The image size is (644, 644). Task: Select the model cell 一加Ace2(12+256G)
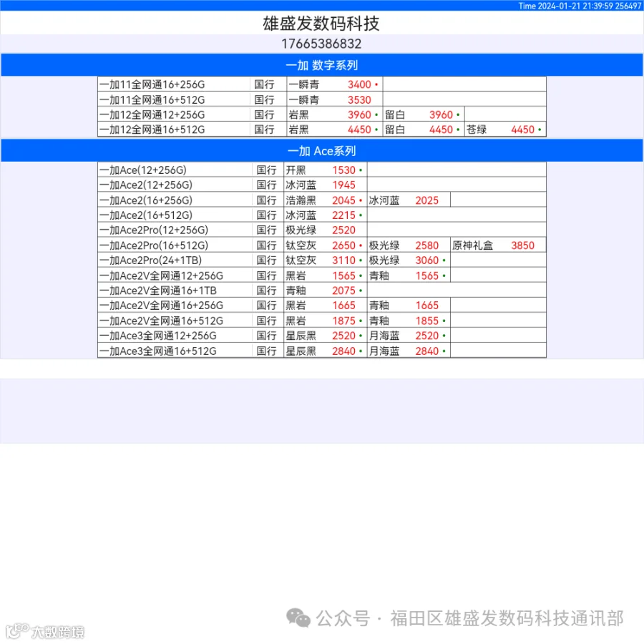point(175,185)
